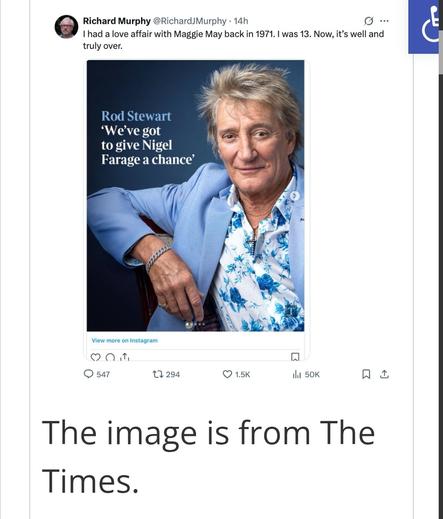The width and height of the screenshot is (443, 519).
Task: Click the accessibility wheelchair icon
Action: tap(425, 27)
